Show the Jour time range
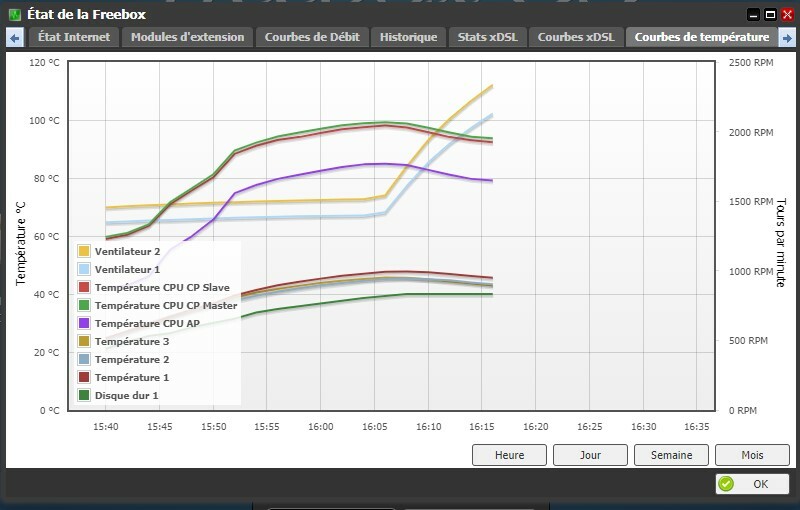Image resolution: width=800 pixels, height=510 pixels. (590, 455)
